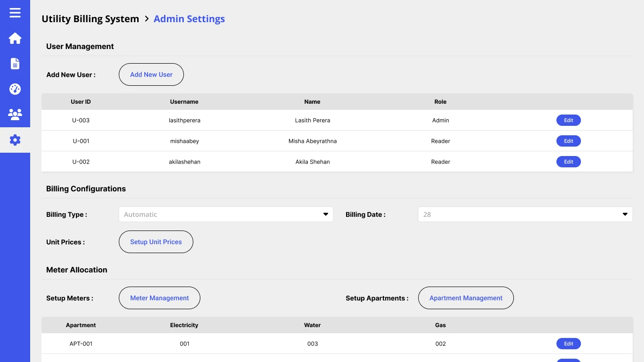Click gas meter 002 cell
Viewport: 644px width, 362px height.
pyautogui.click(x=440, y=344)
